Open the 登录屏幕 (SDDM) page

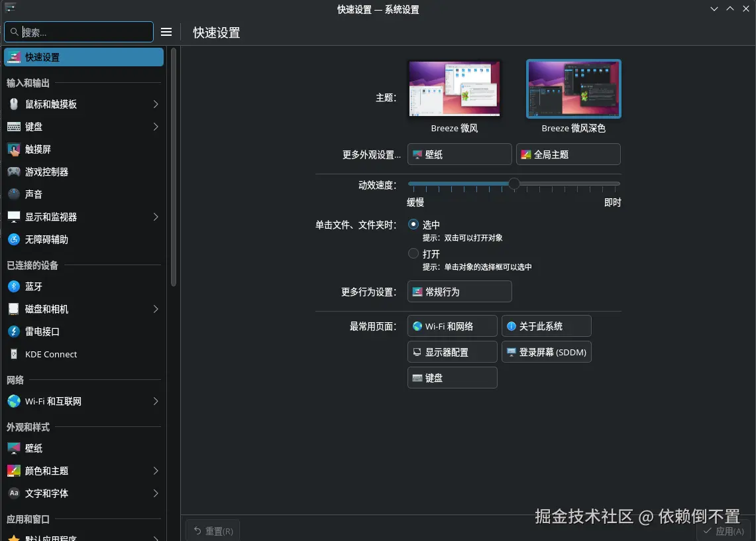pyautogui.click(x=546, y=352)
